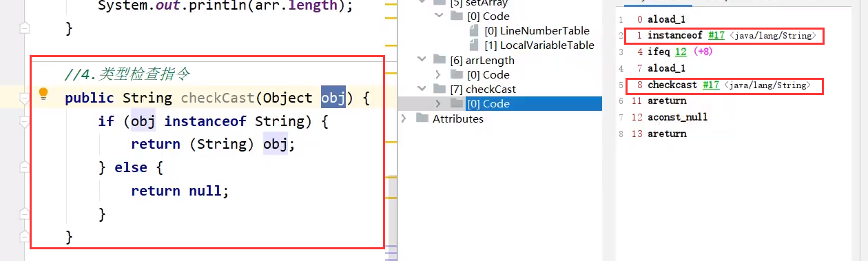The width and height of the screenshot is (868, 261).
Task: Select the [1] LocalVariableTable entry
Action: (x=539, y=45)
